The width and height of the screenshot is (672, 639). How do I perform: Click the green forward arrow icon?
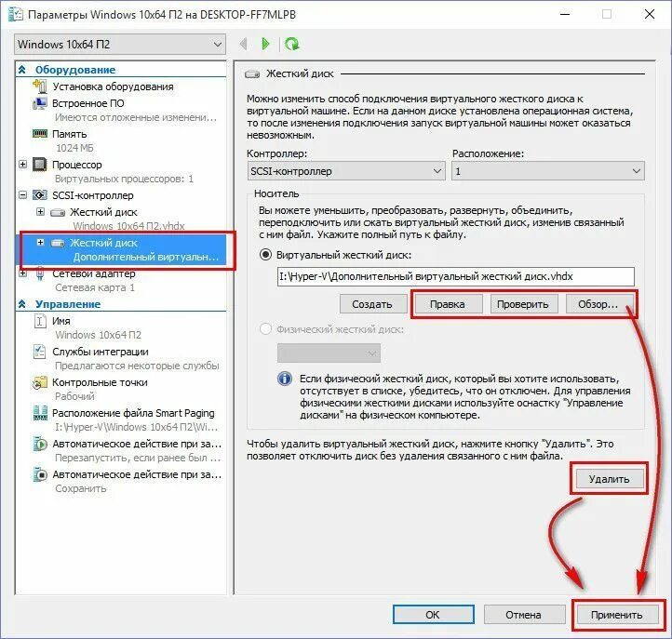pos(265,44)
